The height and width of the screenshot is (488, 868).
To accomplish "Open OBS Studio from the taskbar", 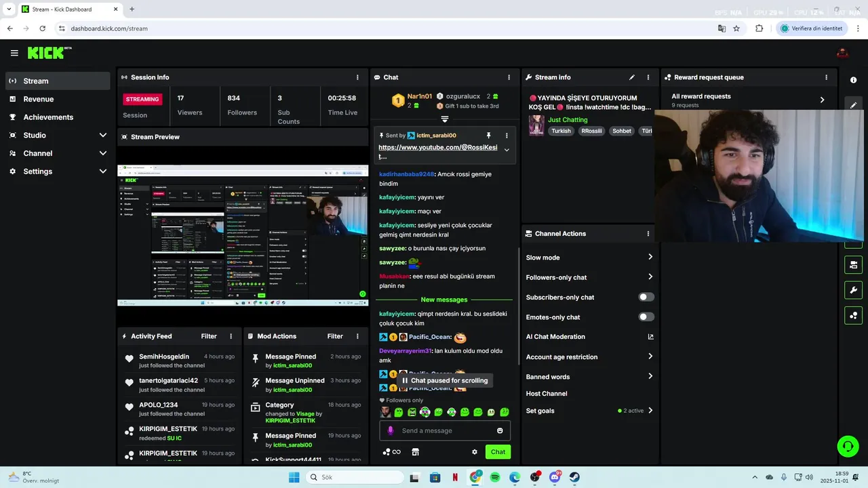I will [x=535, y=478].
